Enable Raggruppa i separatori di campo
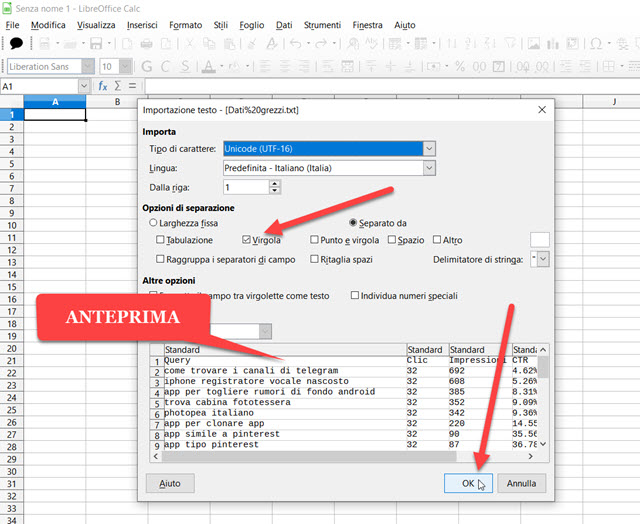Image resolution: width=640 pixels, height=524 pixels. 160,259
